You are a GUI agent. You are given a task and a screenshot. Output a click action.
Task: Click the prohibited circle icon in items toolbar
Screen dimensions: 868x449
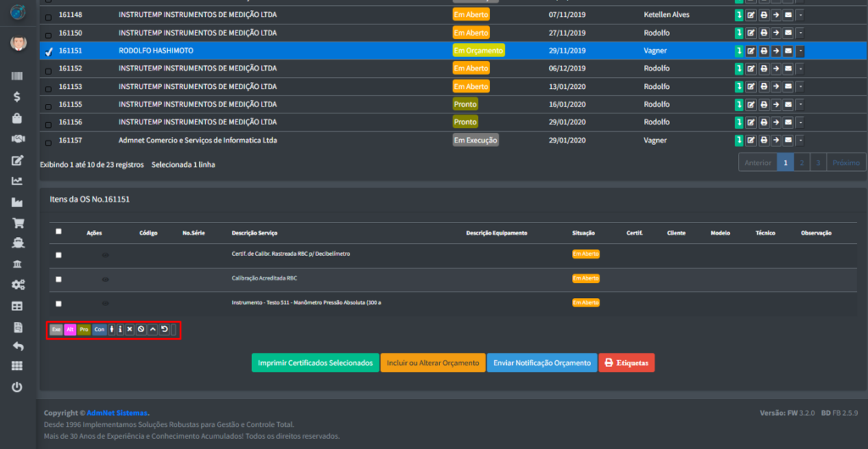pyautogui.click(x=141, y=330)
